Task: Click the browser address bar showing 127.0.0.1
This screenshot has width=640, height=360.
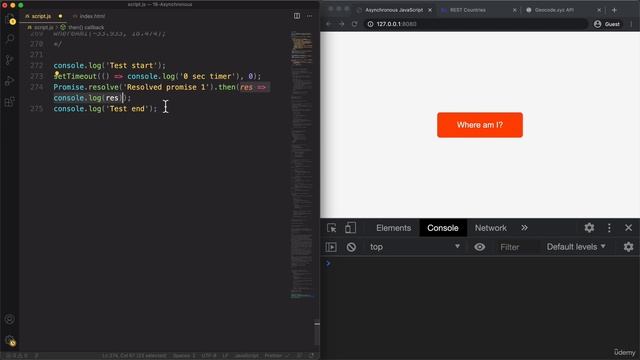Action: pos(476,24)
